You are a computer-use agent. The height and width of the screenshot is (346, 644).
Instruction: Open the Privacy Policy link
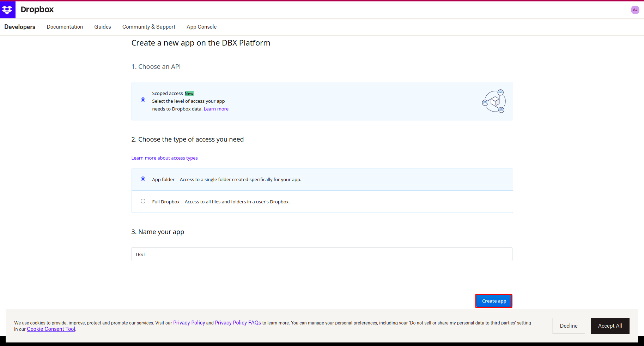point(189,323)
